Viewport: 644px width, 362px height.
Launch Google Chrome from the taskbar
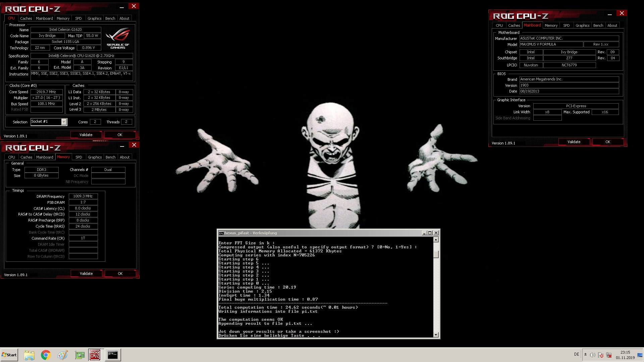click(46, 355)
